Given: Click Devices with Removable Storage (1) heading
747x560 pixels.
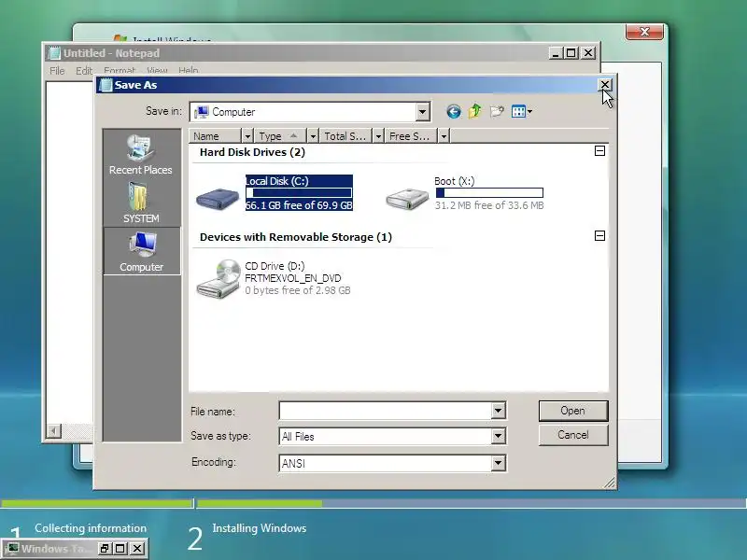Looking at the screenshot, I should point(296,237).
